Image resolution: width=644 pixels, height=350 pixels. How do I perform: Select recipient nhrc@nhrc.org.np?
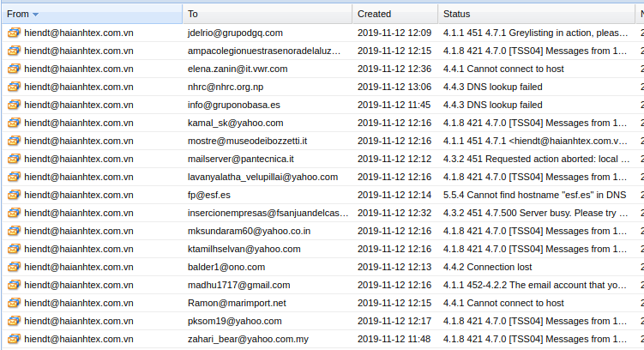point(226,87)
